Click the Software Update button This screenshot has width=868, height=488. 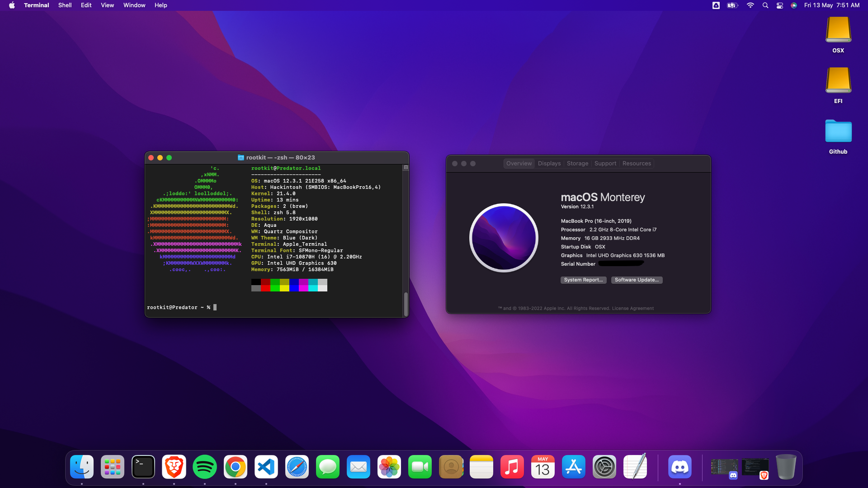pos(637,280)
